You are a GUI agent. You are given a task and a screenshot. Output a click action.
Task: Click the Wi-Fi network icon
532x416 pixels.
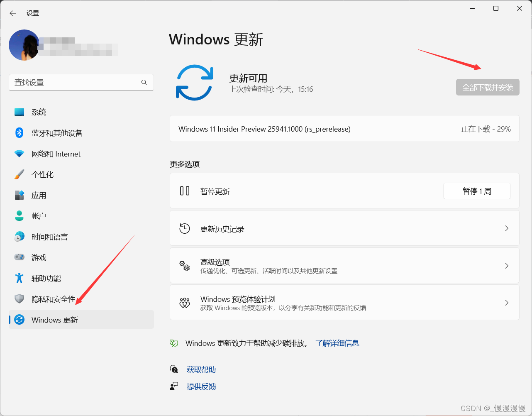click(20, 154)
